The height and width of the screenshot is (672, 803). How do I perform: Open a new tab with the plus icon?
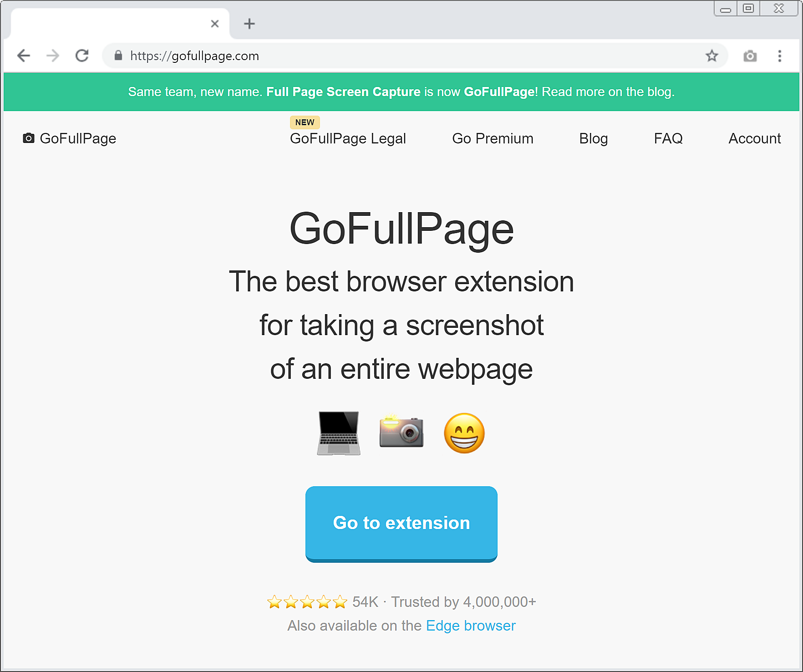[x=249, y=24]
